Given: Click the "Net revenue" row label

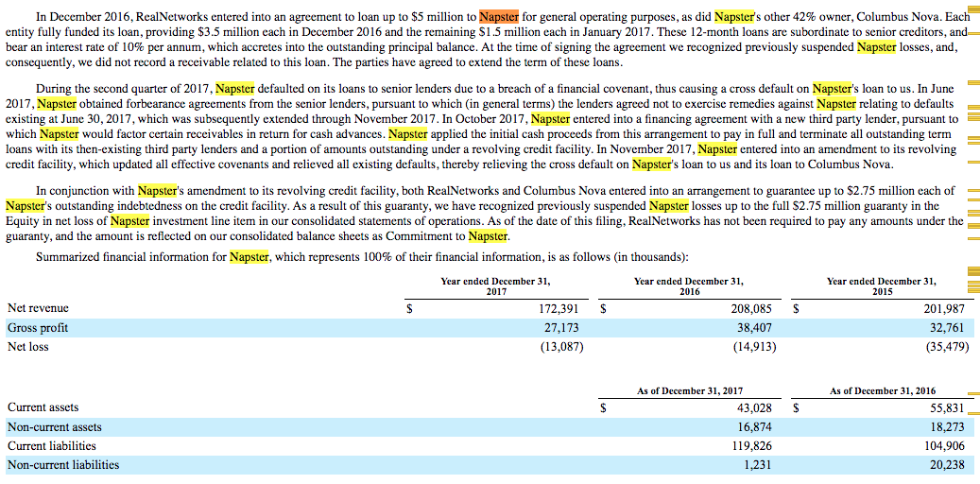Looking at the screenshot, I should pyautogui.click(x=38, y=308).
